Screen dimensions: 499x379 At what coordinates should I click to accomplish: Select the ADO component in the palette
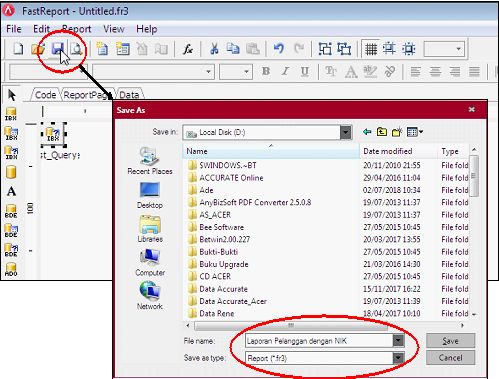click(x=11, y=269)
